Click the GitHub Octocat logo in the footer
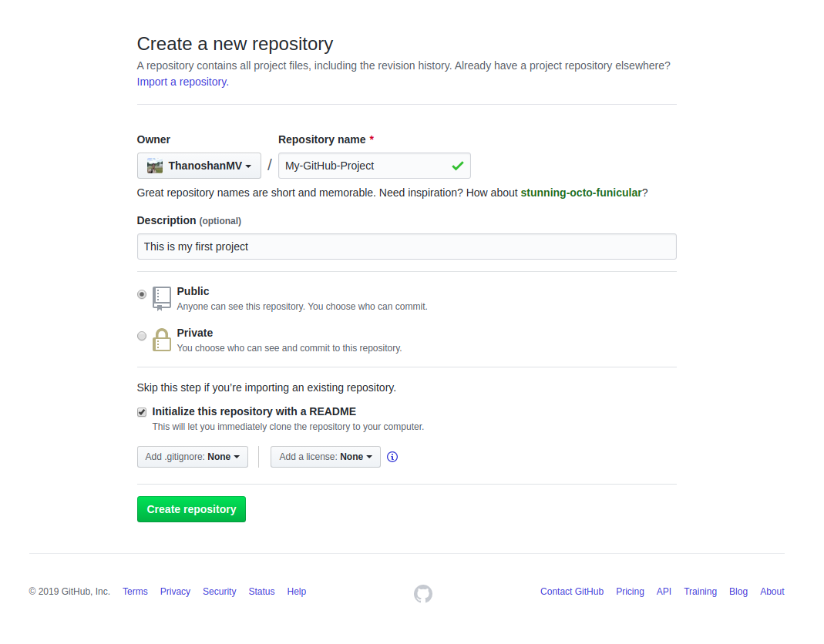The image size is (824, 644). 422,593
